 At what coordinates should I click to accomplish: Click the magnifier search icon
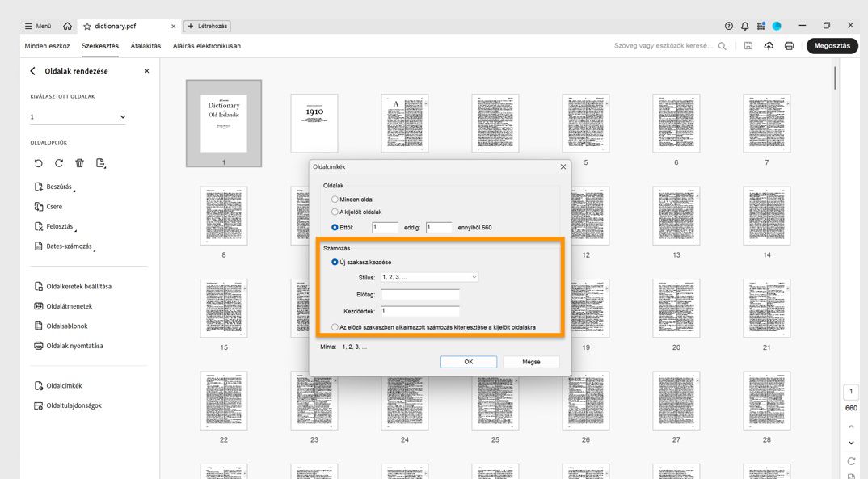point(722,46)
